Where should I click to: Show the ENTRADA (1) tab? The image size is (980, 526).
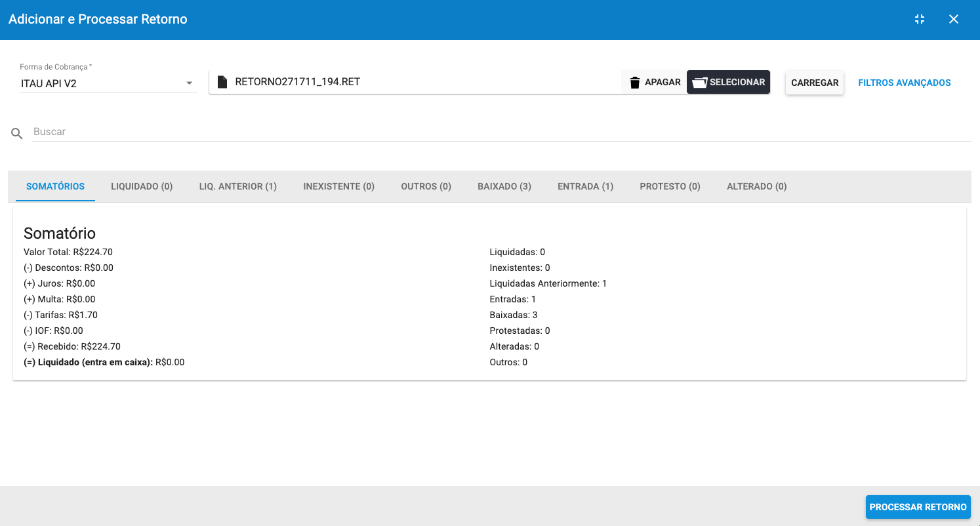click(x=585, y=186)
